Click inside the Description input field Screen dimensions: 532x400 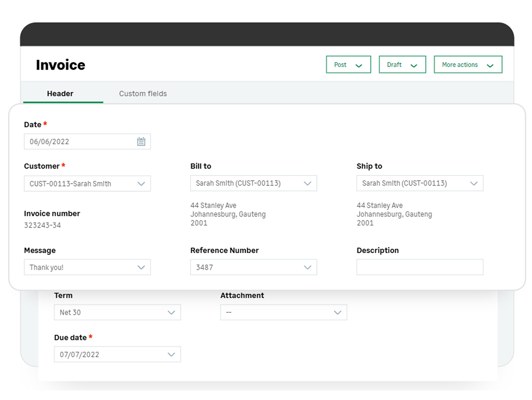click(419, 267)
